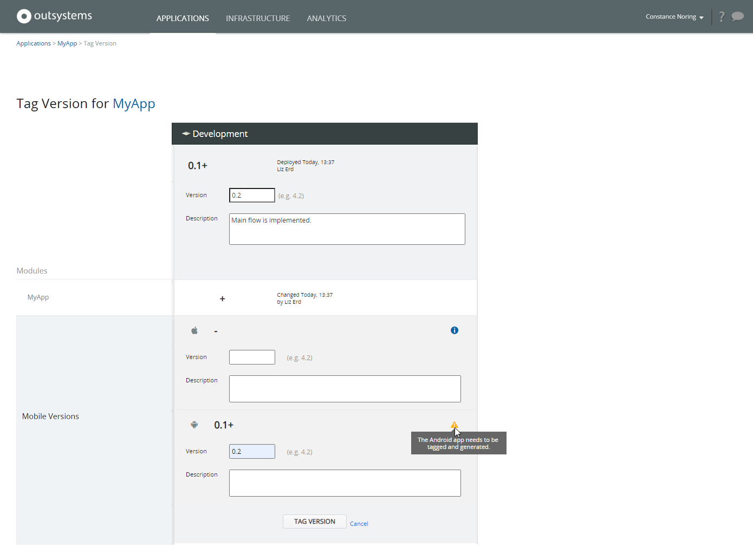Focus the application Version field showing 0.2
Viewport: 753px width, 560px height.
click(252, 196)
